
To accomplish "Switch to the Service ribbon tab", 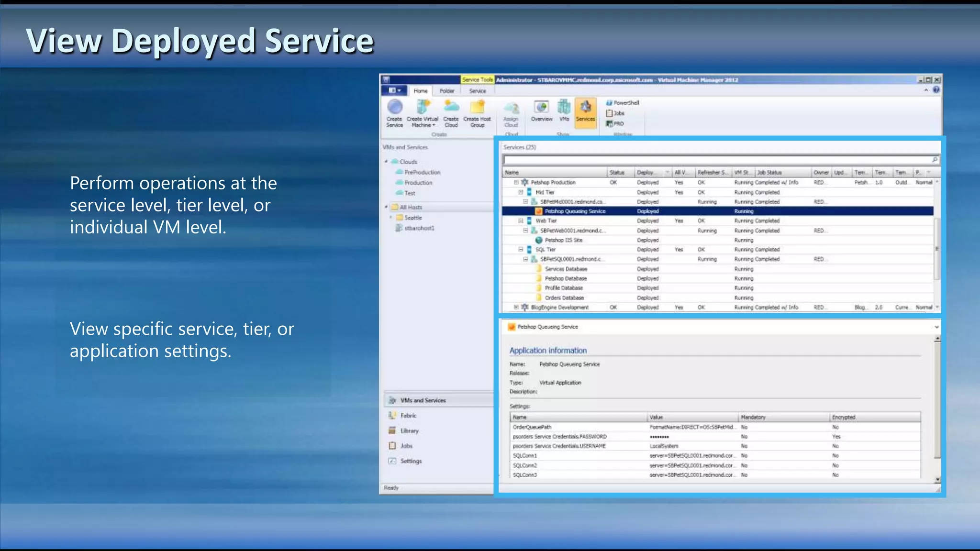I will [x=477, y=91].
